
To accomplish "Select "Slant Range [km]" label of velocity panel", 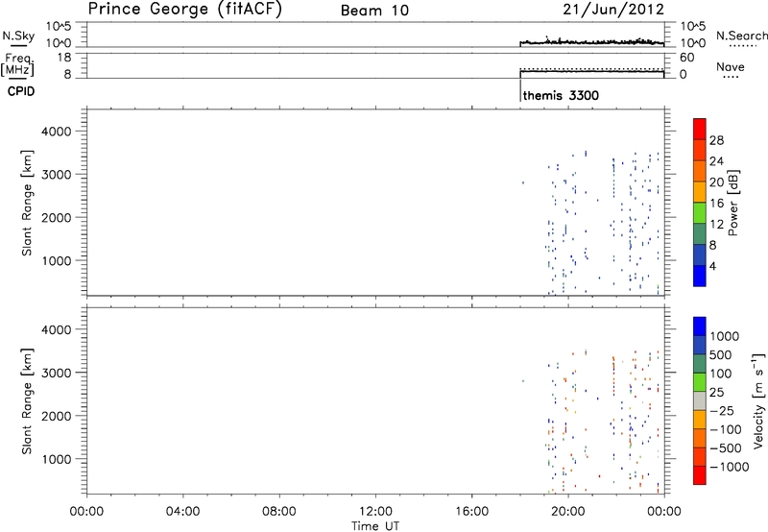I will [x=27, y=401].
